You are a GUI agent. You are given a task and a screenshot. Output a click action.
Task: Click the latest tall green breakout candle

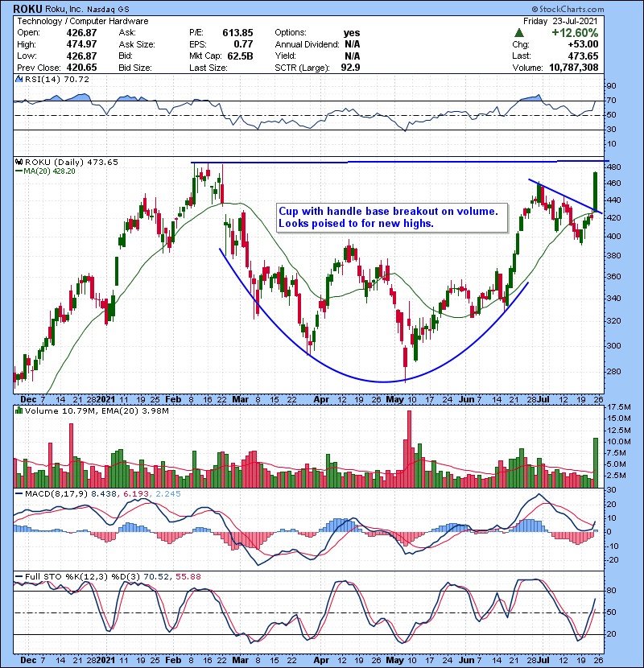[596, 192]
